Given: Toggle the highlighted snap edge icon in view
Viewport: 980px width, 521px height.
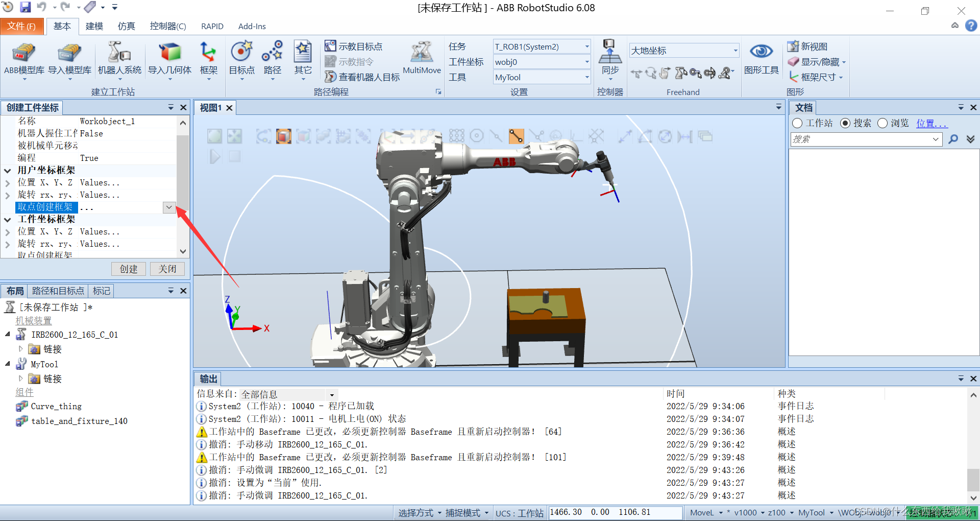Looking at the screenshot, I should [x=516, y=136].
